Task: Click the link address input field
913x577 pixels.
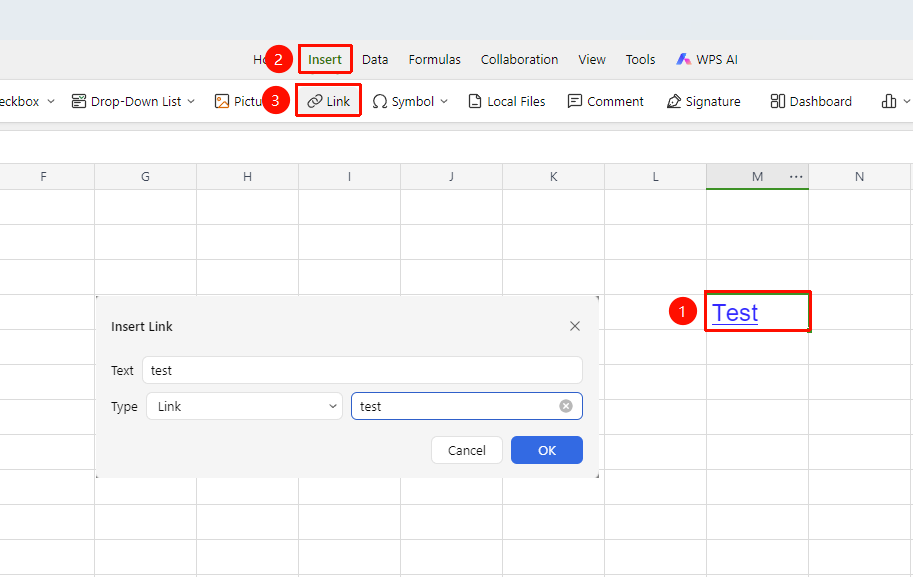Action: (466, 406)
